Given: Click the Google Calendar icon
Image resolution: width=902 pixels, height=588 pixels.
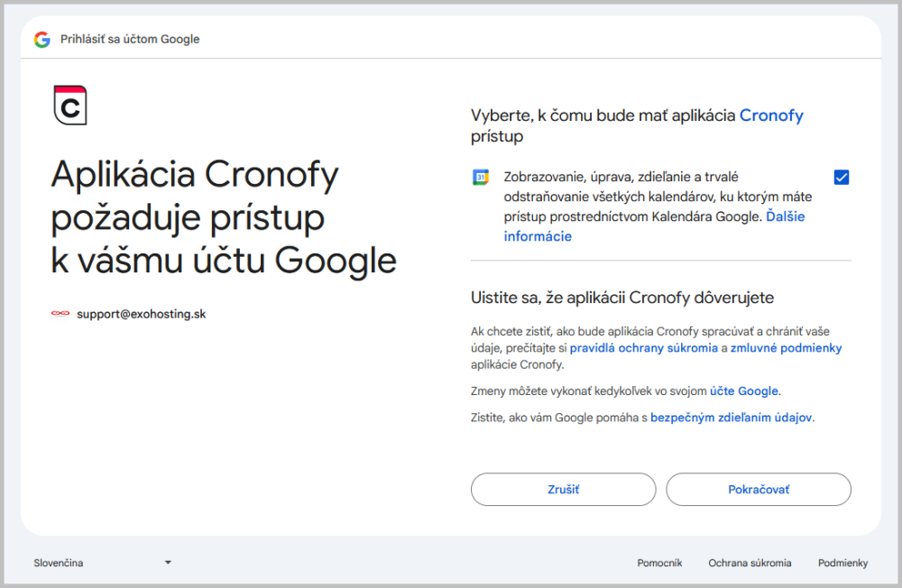Looking at the screenshot, I should click(x=479, y=179).
